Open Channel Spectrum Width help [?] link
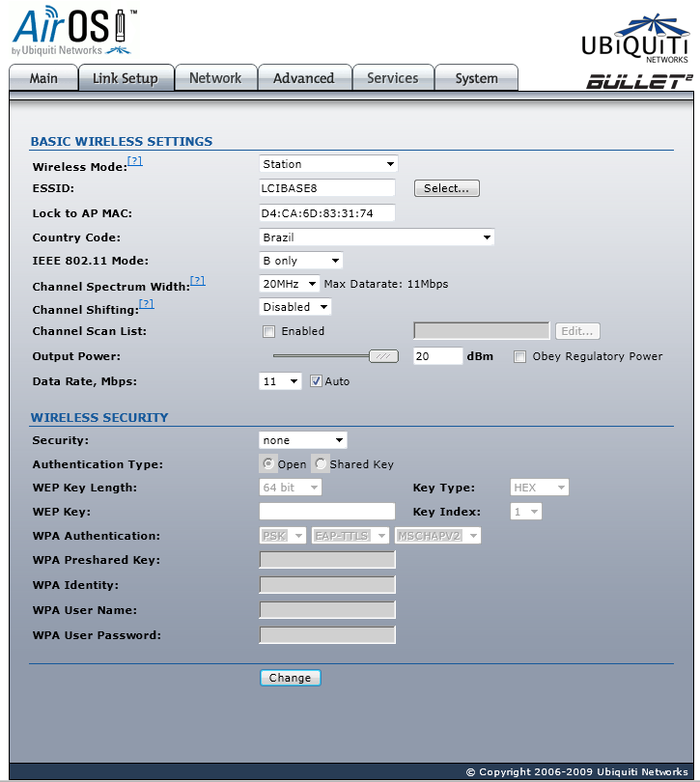The image size is (700, 782). coord(198,281)
